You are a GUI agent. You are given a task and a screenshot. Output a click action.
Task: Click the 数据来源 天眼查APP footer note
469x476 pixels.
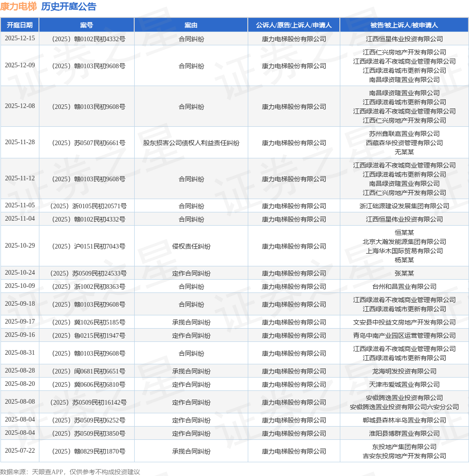coord(70,472)
